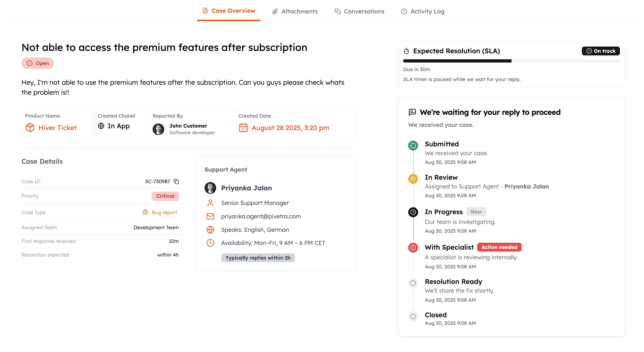The width and height of the screenshot is (644, 352).
Task: Click the envelope icon next to agent email
Action: [210, 216]
